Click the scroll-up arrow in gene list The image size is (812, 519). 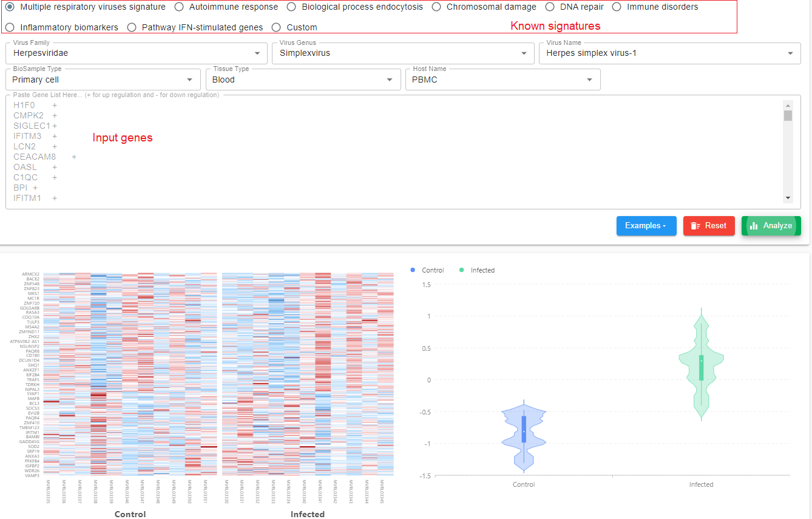788,104
